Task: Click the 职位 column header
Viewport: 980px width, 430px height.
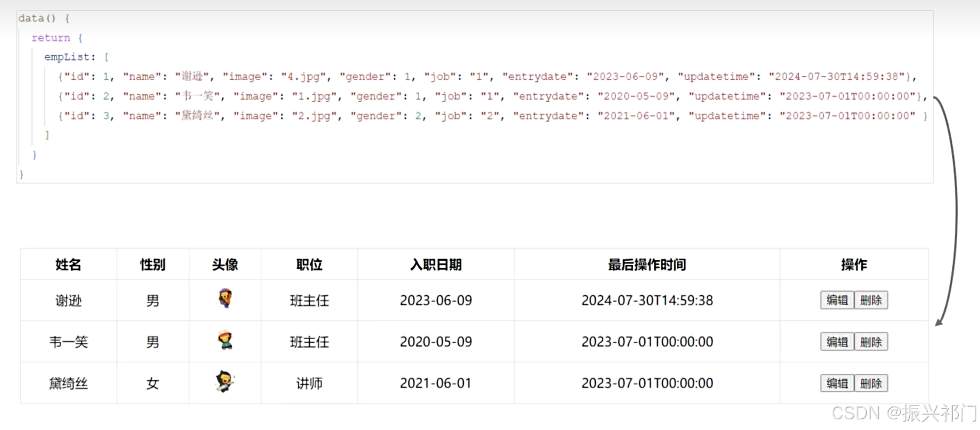Action: click(x=309, y=264)
